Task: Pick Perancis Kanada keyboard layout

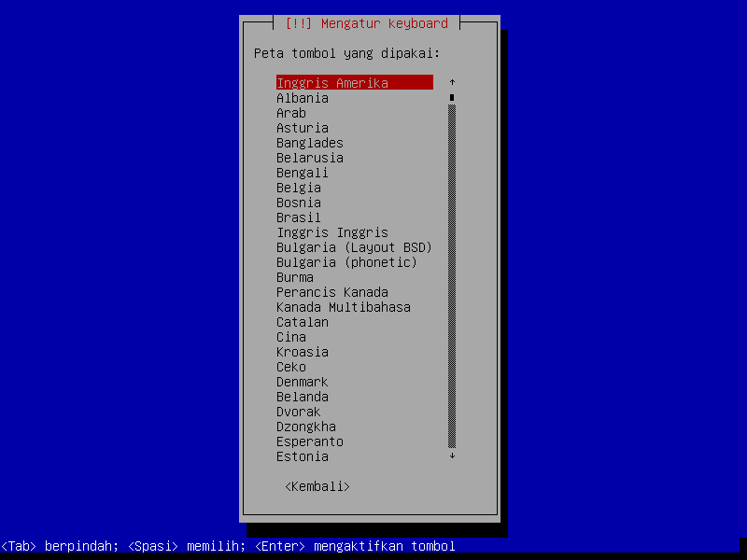Action: [332, 292]
